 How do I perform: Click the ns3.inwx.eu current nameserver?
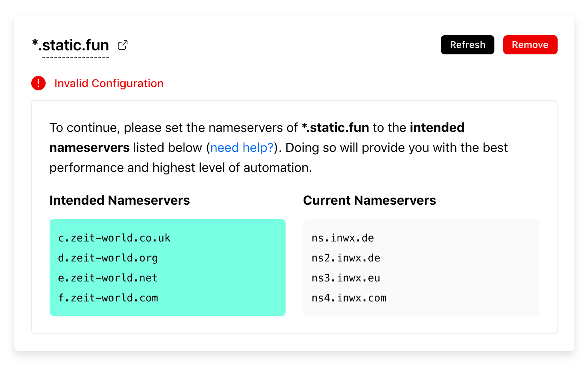tap(346, 278)
